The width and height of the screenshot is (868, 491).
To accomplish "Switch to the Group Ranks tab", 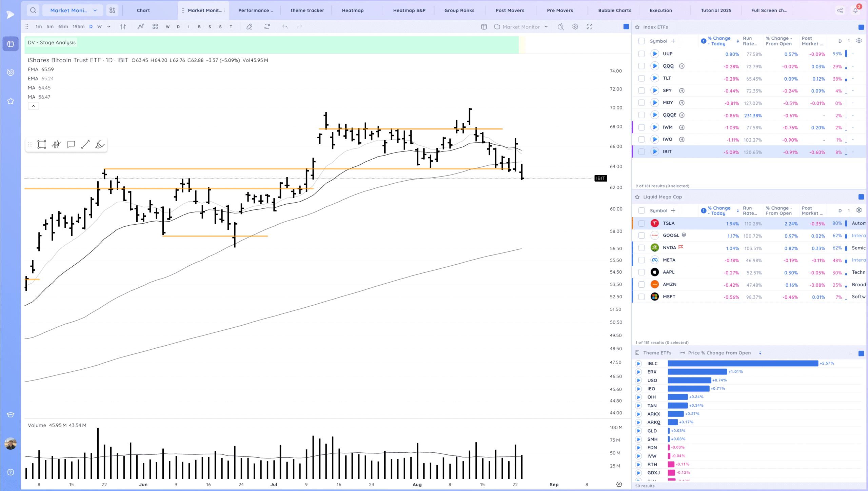I will point(459,11).
